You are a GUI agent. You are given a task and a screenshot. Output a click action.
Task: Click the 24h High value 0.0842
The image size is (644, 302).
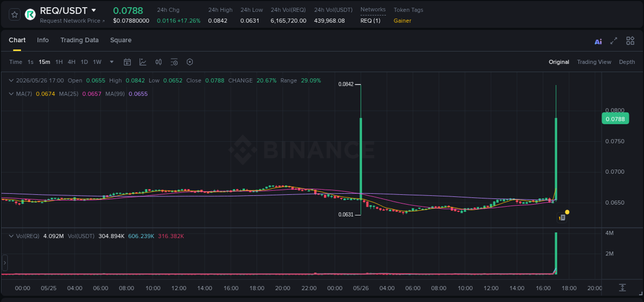217,21
